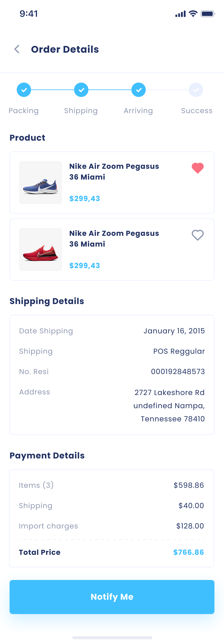Viewport: 224px width, 644px height.
Task: Tap the back arrow beside Order Details
Action: point(17,49)
